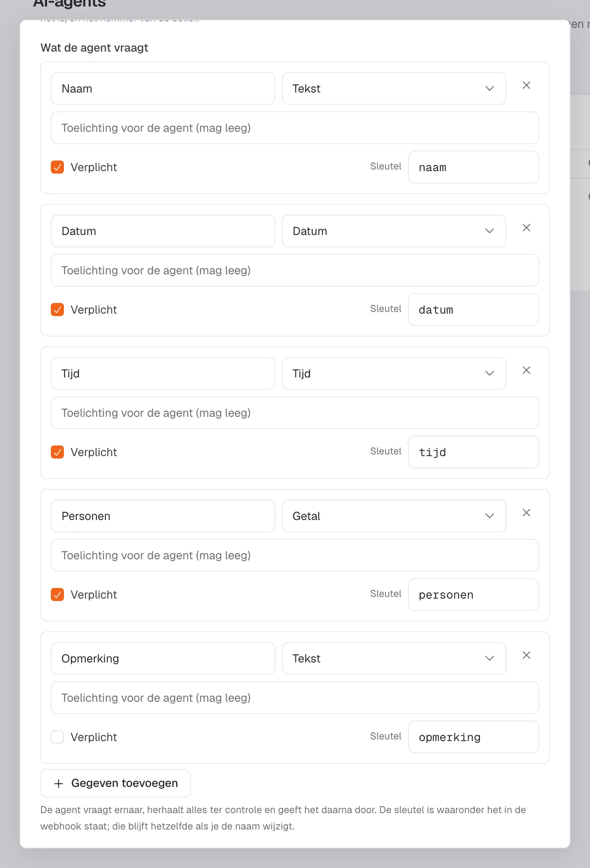The height and width of the screenshot is (868, 590).
Task: Edit the Sleutel input containing opmerking
Action: (474, 737)
